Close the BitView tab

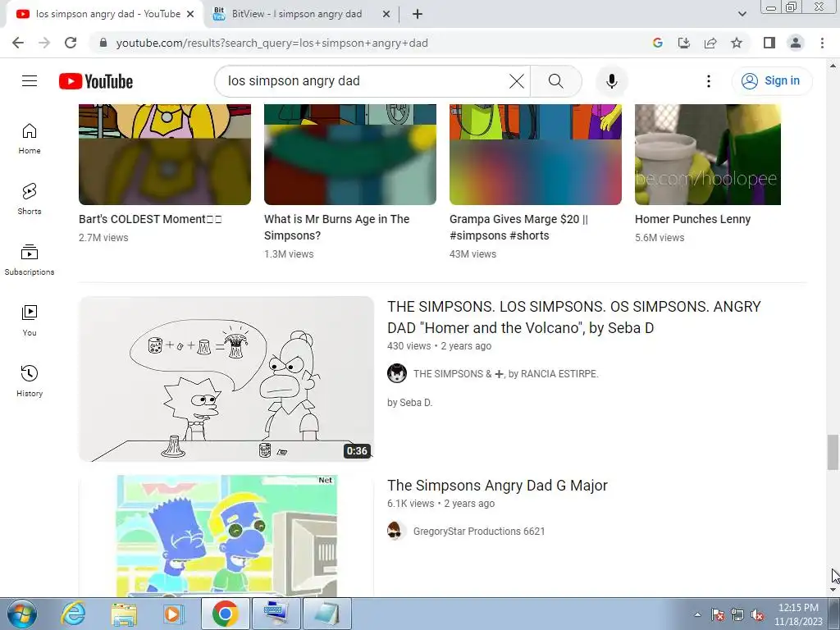point(386,15)
